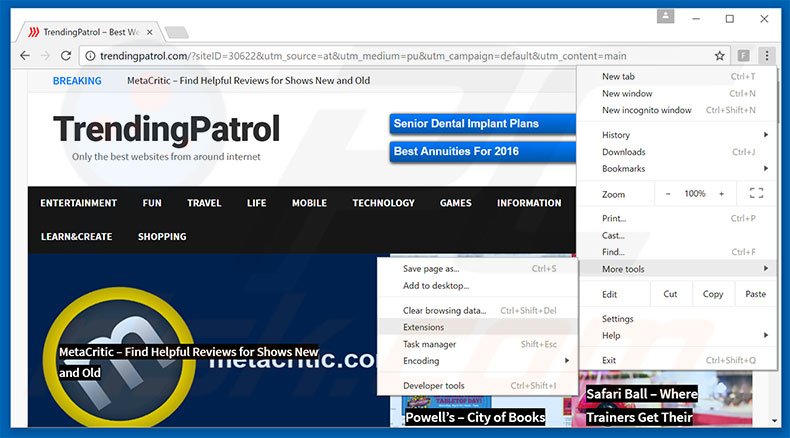Screen dimensions: 790x438
Task: Open the SHOPPING nav category
Action: tap(162, 236)
